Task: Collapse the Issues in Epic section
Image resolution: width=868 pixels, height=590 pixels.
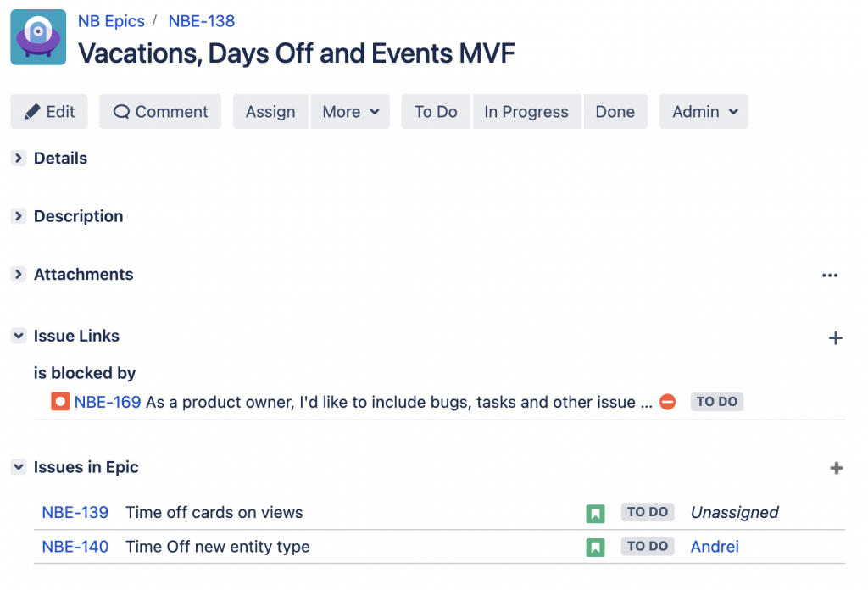Action: (x=18, y=466)
